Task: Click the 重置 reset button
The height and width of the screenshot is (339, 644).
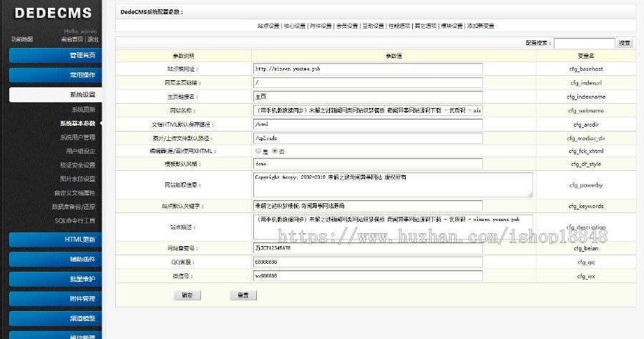Action: (x=243, y=295)
